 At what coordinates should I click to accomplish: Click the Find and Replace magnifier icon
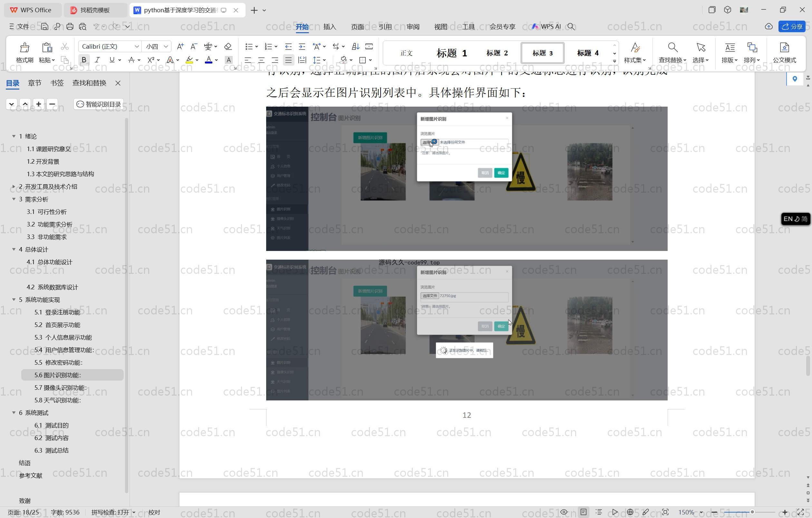click(672, 47)
